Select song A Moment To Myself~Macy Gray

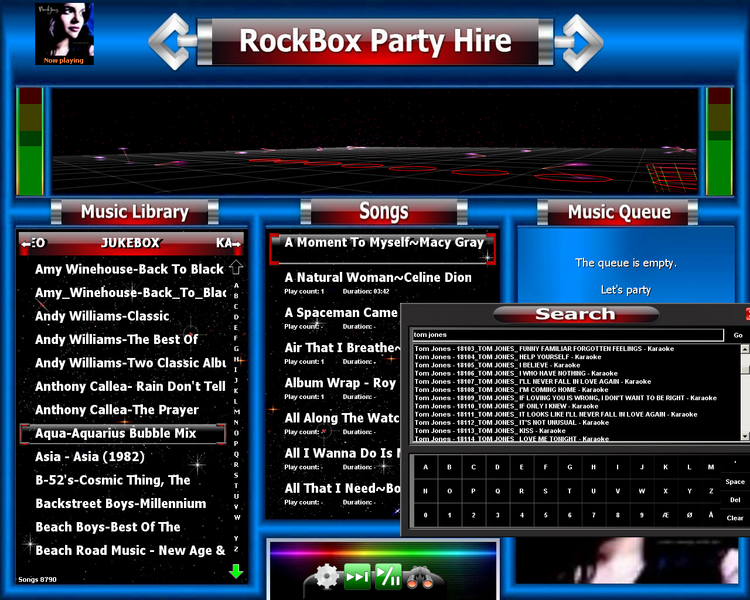(x=383, y=248)
